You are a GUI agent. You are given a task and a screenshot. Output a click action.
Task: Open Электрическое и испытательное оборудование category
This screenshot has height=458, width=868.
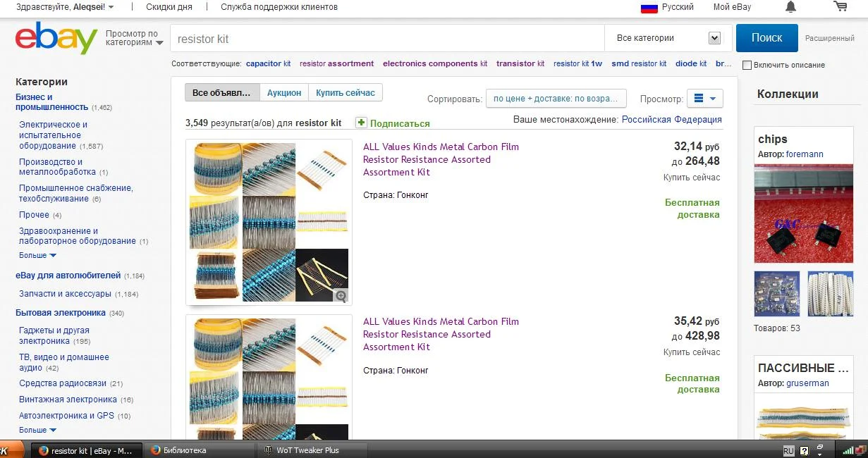pyautogui.click(x=54, y=135)
